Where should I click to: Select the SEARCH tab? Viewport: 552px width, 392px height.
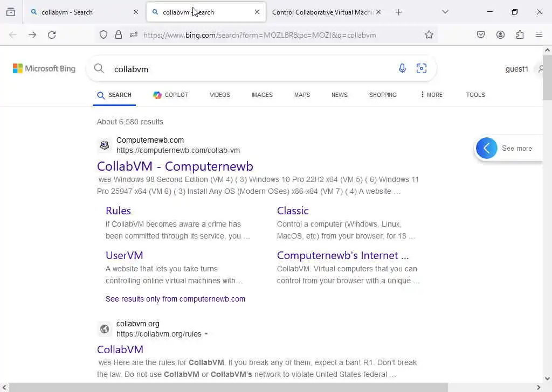click(x=114, y=95)
